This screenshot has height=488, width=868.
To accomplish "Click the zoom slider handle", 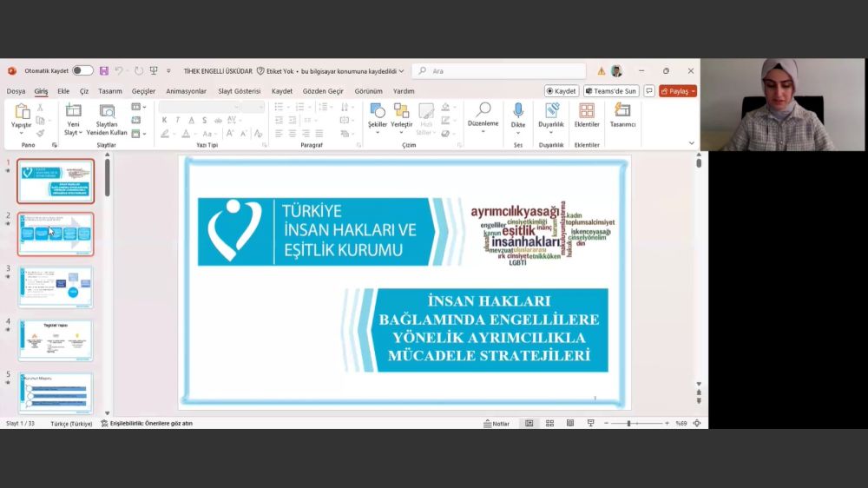I will [628, 423].
